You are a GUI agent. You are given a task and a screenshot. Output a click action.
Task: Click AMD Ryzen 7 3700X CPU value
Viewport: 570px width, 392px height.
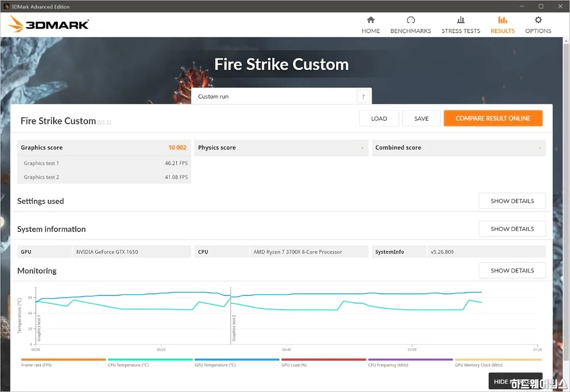pos(298,252)
